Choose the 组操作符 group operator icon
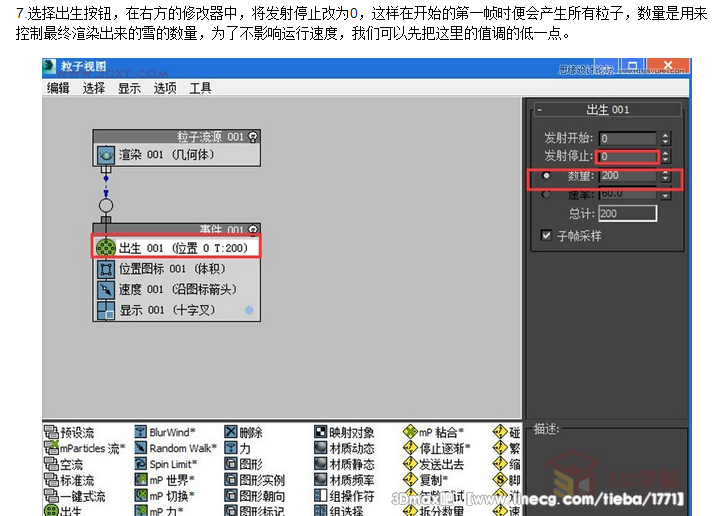Image resolution: width=713 pixels, height=516 pixels. pyautogui.click(x=321, y=496)
